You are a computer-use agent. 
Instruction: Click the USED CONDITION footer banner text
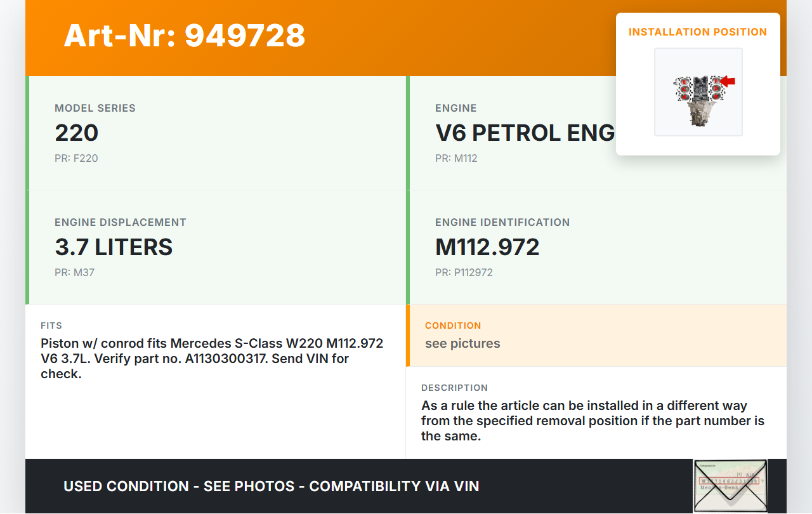pos(272,486)
